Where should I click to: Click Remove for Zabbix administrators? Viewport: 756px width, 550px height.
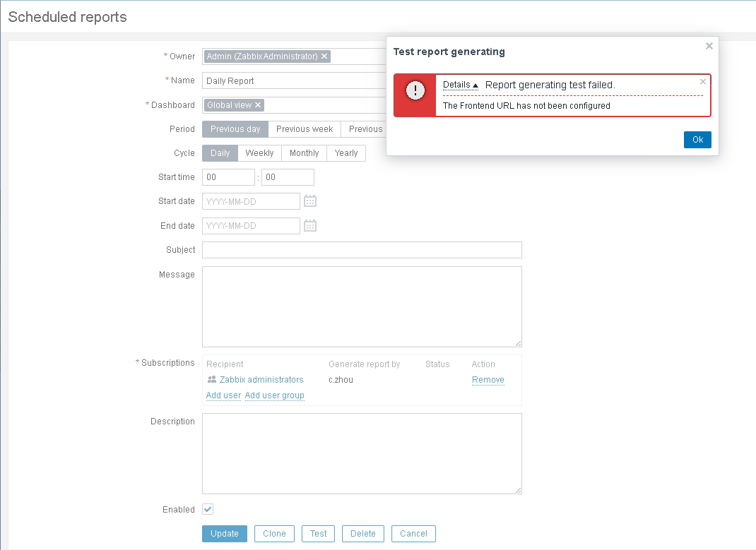tap(488, 380)
